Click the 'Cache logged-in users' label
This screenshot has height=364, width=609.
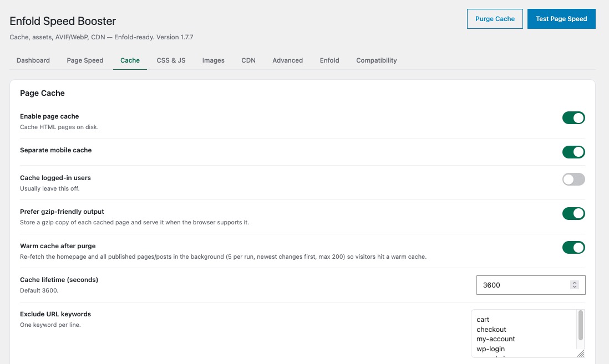coord(55,178)
